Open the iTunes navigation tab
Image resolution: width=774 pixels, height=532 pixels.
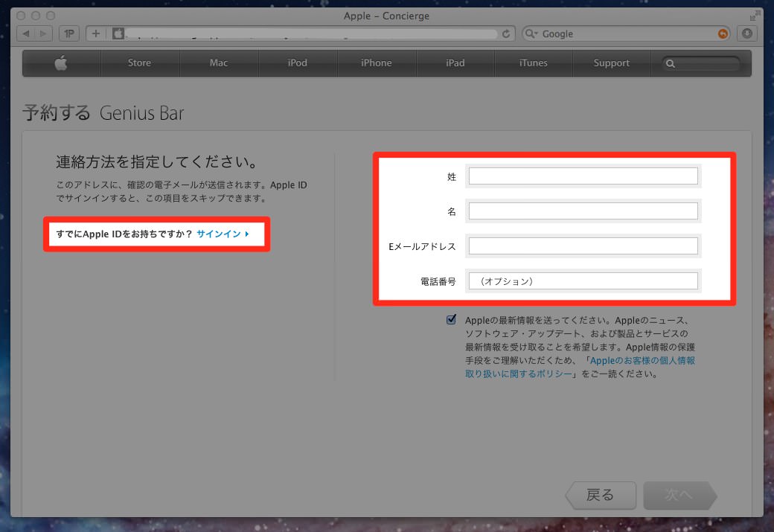(533, 63)
